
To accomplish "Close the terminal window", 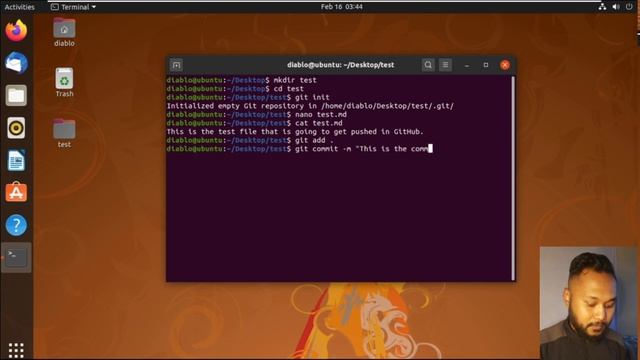I will click(505, 65).
